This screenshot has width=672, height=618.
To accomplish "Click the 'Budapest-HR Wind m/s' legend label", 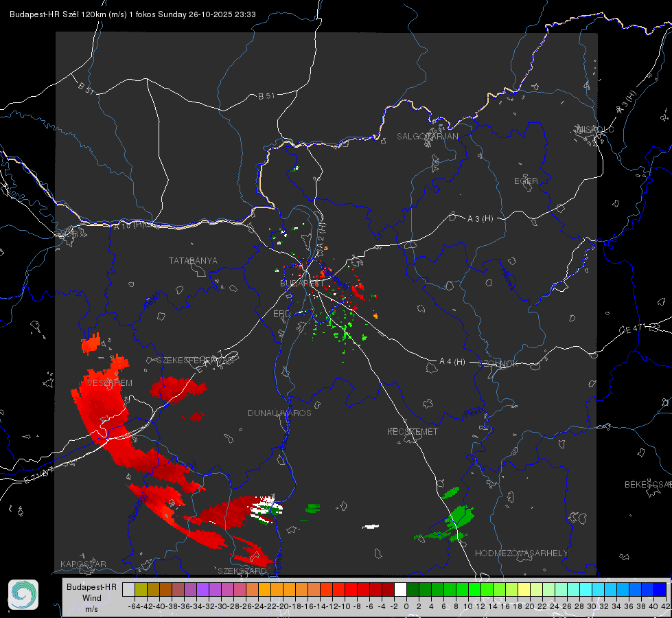I will pyautogui.click(x=91, y=597).
